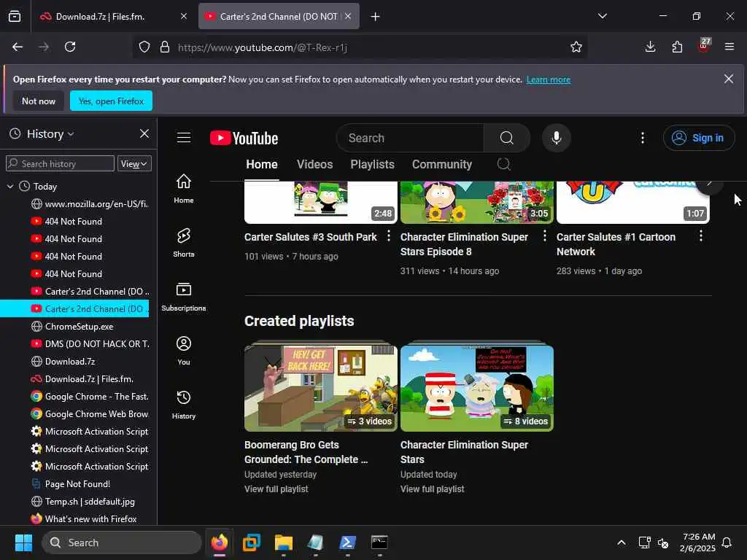The image size is (747, 560).
Task: Open a new tab with plus button
Action: pyautogui.click(x=375, y=17)
